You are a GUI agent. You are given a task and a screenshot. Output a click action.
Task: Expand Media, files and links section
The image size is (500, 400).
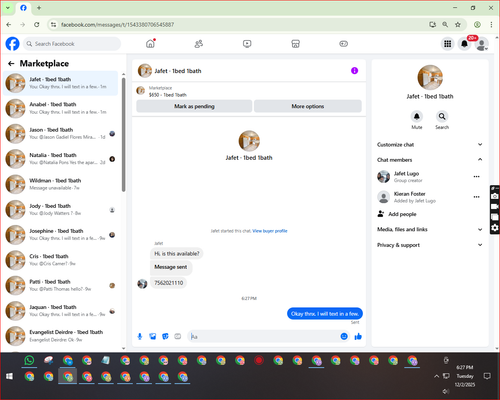coord(430,229)
